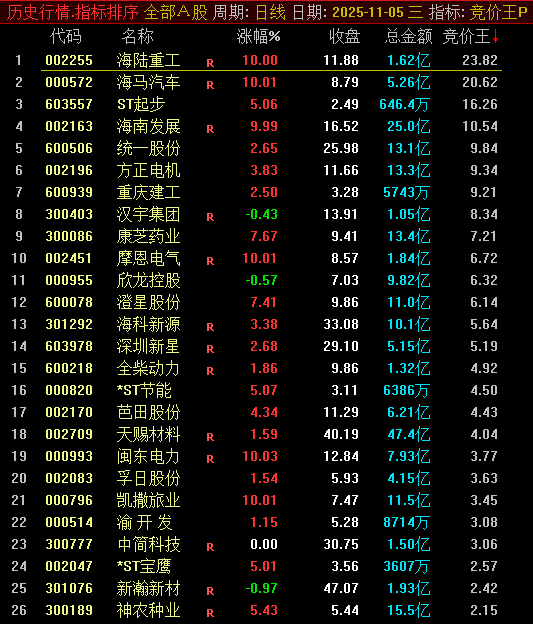Click the -0.43 change percentage
The image size is (533, 624).
point(262,214)
